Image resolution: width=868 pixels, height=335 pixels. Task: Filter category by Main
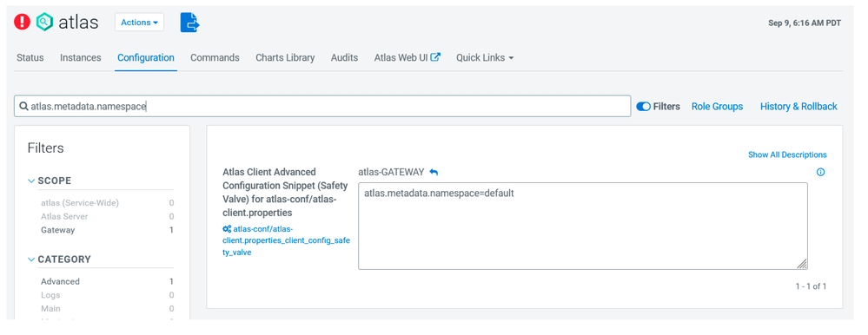[x=50, y=308]
